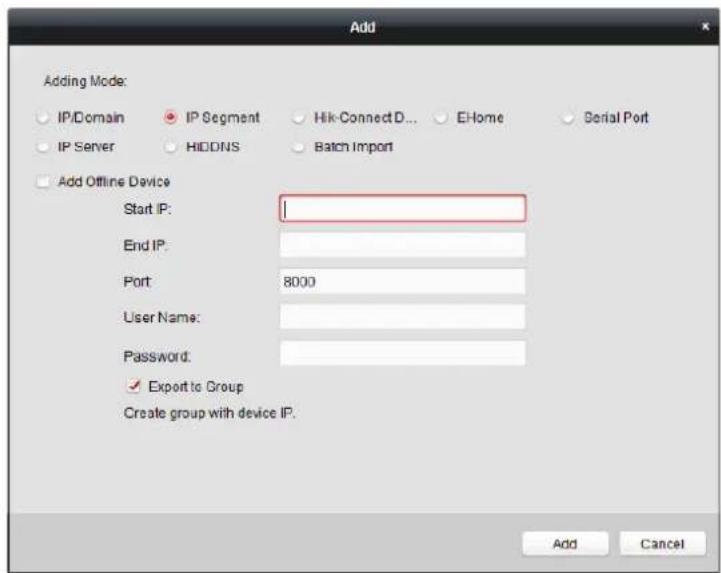
Task: Click into the End IP field
Action: pos(402,245)
